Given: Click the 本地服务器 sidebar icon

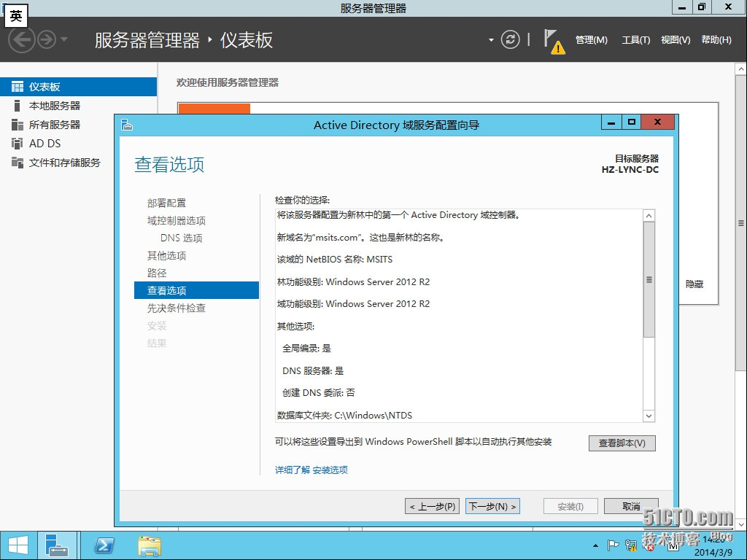Looking at the screenshot, I should point(18,106).
